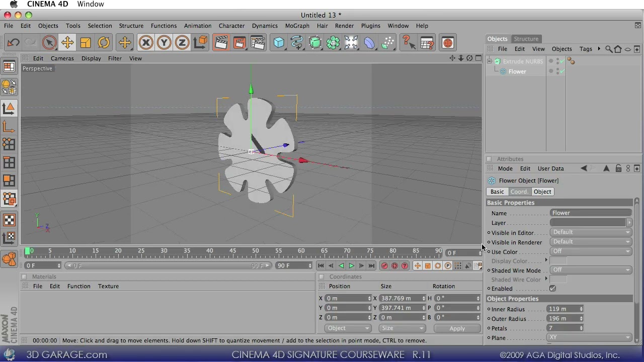
Task: Toggle the Enabled checkbox in Basic Properties
Action: [x=553, y=289]
